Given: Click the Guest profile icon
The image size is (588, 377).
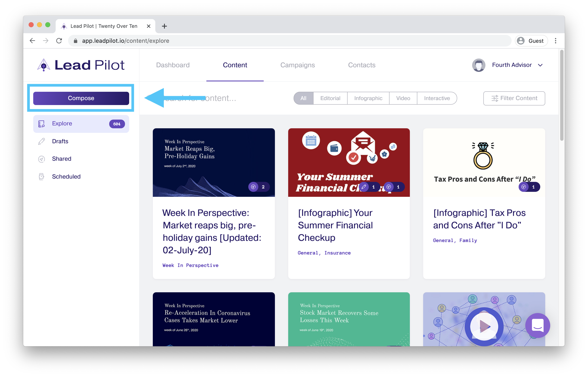Looking at the screenshot, I should coord(521,41).
